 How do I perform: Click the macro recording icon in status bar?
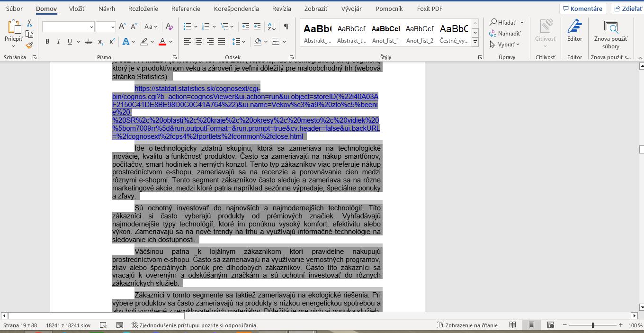coord(120,325)
